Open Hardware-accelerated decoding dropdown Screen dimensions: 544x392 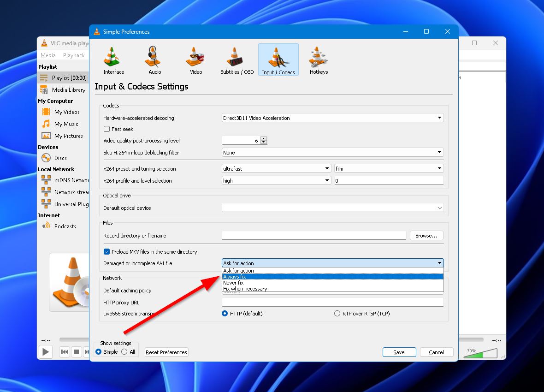(333, 118)
